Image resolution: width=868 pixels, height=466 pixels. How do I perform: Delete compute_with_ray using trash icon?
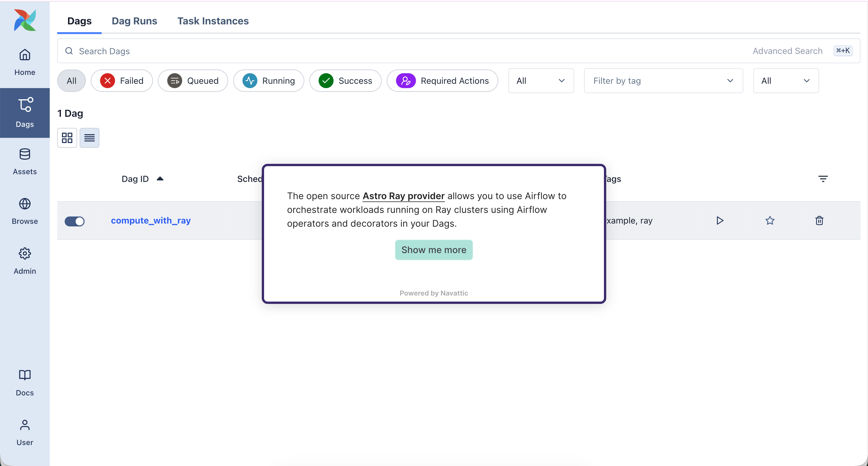pos(819,220)
